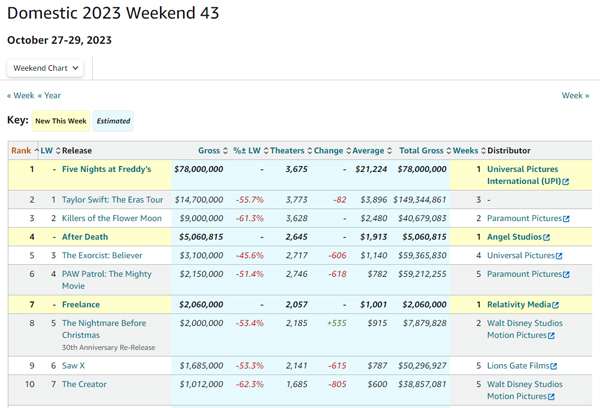
Task: Open Relativity Media distributor link
Action: pyautogui.click(x=519, y=305)
